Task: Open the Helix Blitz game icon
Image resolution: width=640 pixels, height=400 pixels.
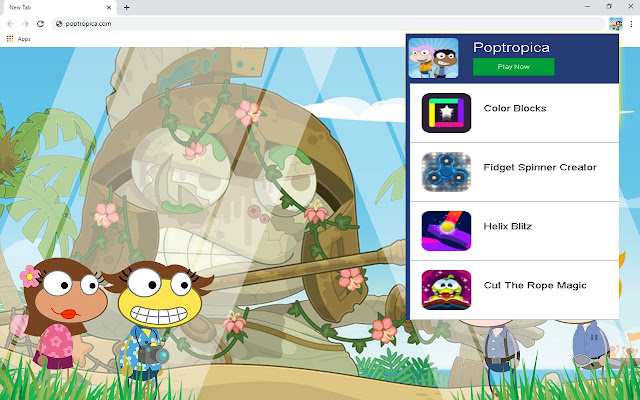Action: [x=446, y=231]
